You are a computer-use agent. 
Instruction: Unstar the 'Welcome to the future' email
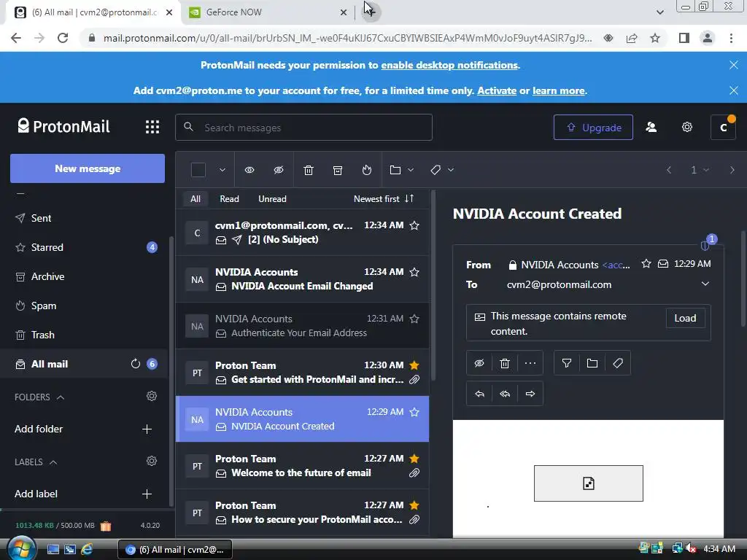tap(414, 459)
